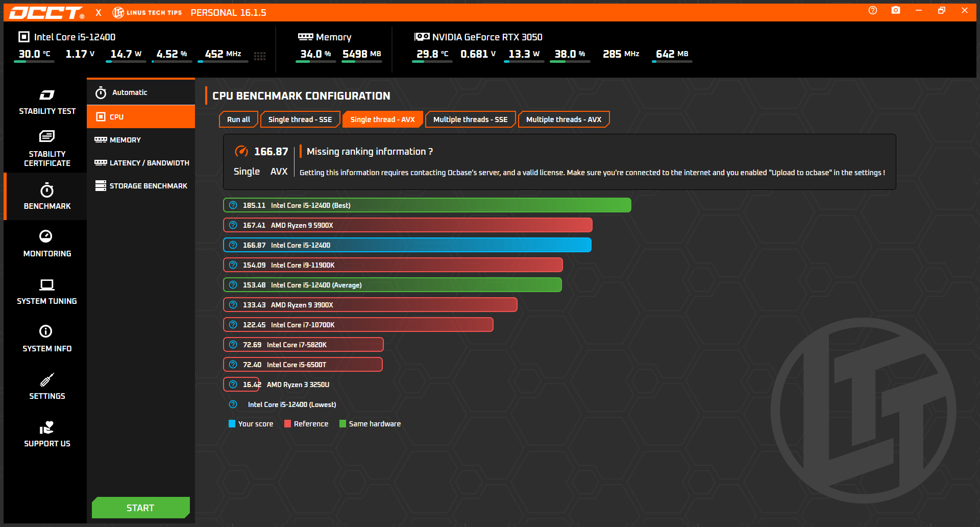Open the Monitoring gauge icon
This screenshot has width=980, height=527.
click(x=46, y=236)
